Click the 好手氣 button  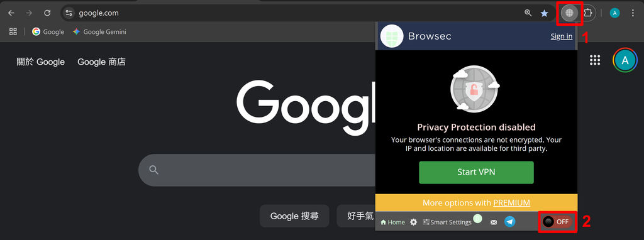tap(356, 215)
